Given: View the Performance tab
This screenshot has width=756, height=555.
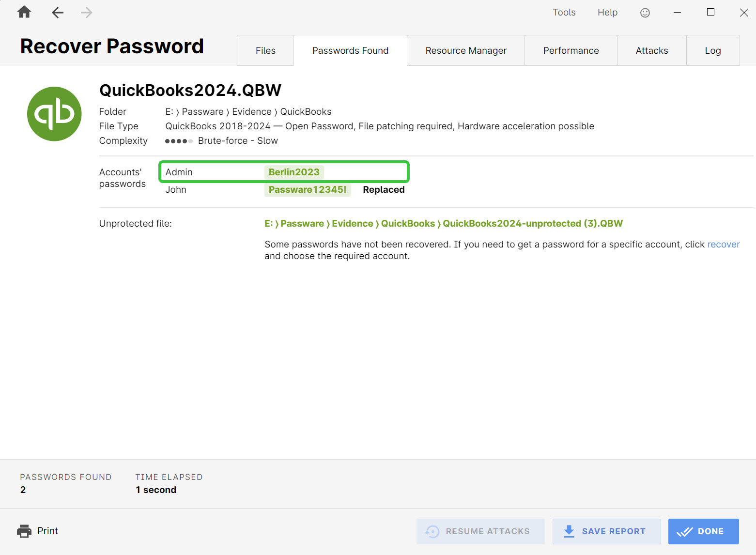Looking at the screenshot, I should [x=571, y=50].
